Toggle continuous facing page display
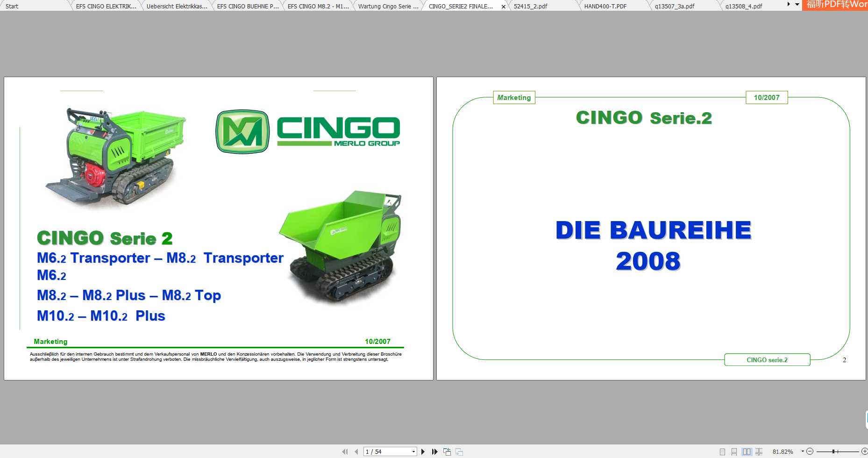 click(759, 451)
